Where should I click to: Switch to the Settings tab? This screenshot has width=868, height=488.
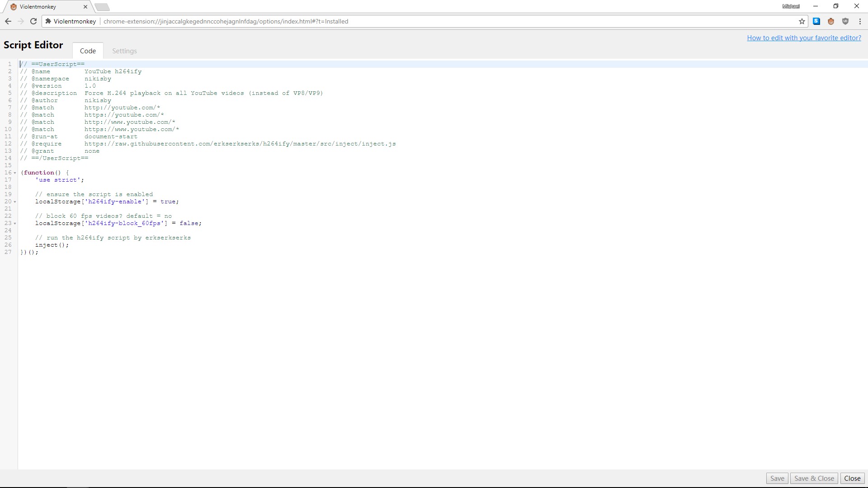124,51
